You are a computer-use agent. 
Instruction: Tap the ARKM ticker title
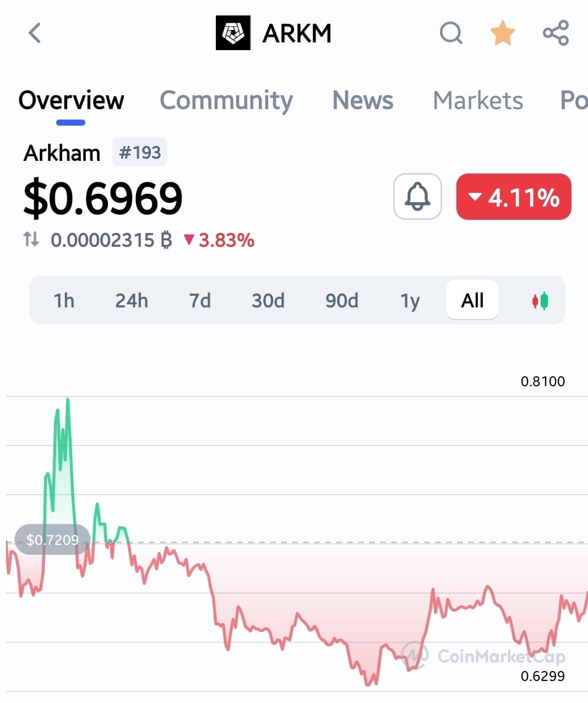point(297,34)
